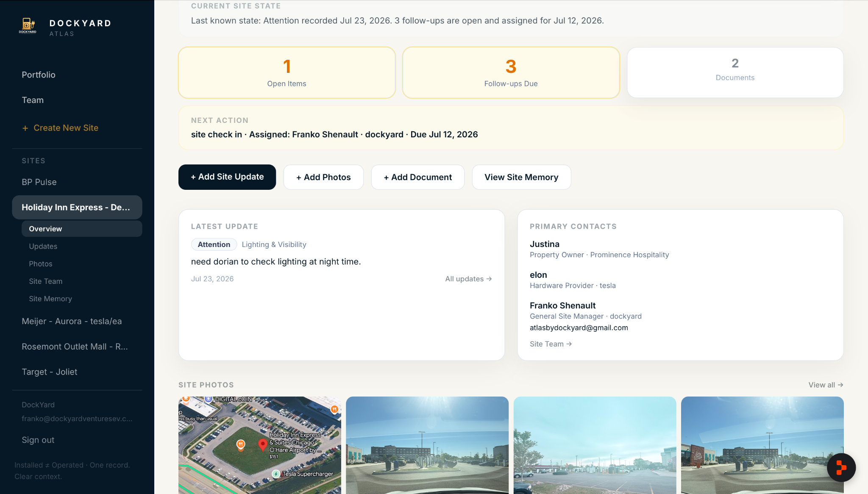Open the Portfolio page
The width and height of the screenshot is (868, 494).
39,75
